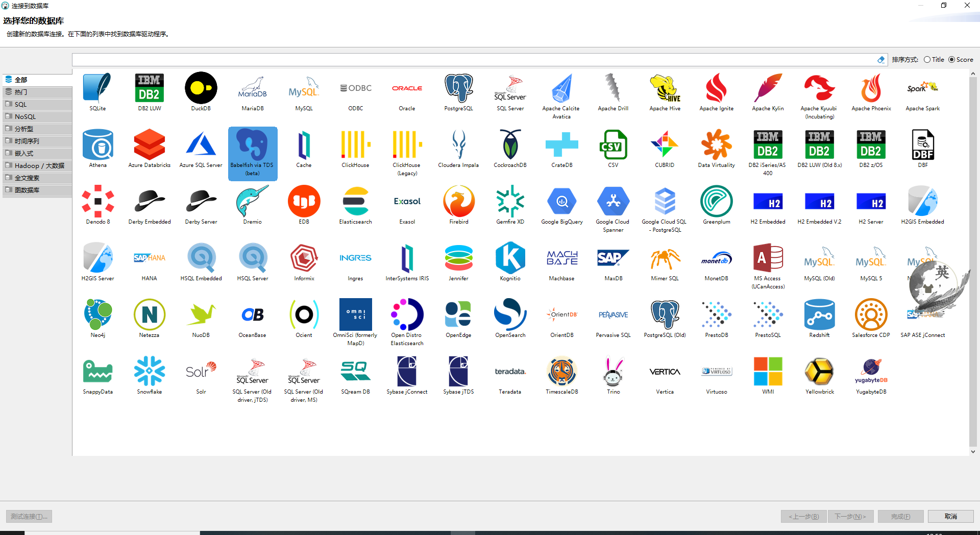
Task: Clear the search box with eraser icon
Action: (x=881, y=59)
